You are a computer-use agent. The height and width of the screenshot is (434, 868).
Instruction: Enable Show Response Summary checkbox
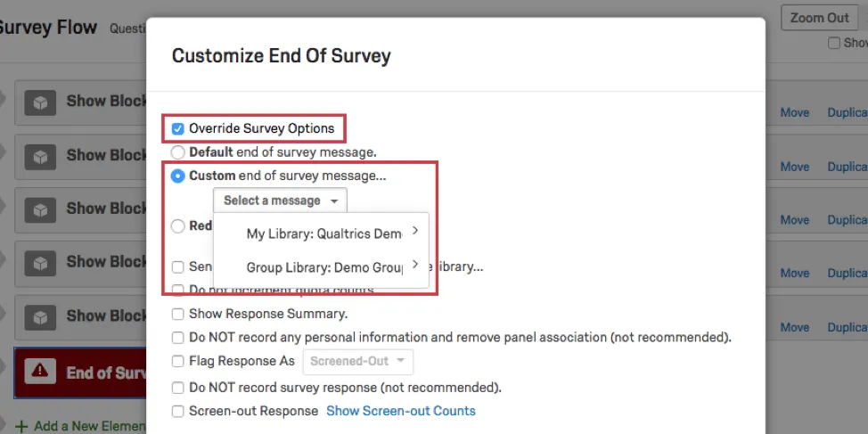(178, 314)
